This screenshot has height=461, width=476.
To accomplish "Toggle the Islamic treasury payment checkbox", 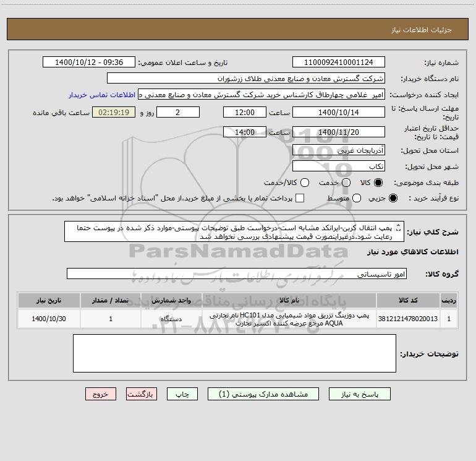I will 300,198.
